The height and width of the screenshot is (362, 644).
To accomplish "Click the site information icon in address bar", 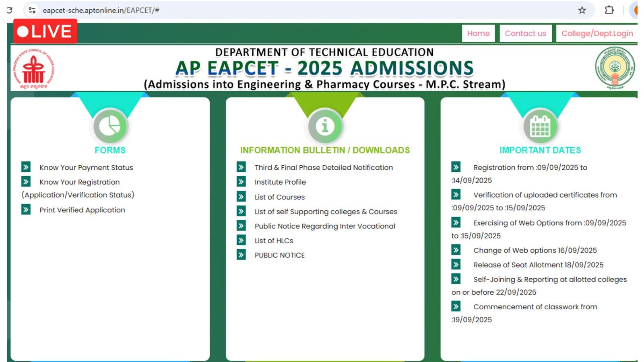I will pos(32,10).
